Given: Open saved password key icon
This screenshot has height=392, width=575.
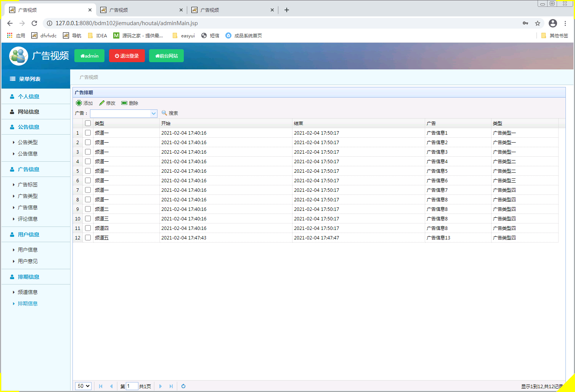Looking at the screenshot, I should point(525,23).
